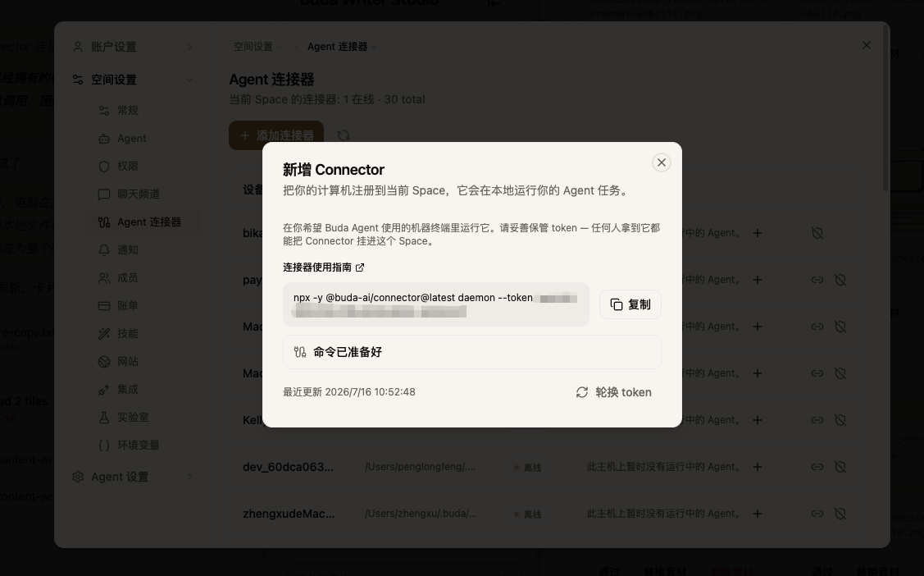The width and height of the screenshot is (924, 576).
Task: Open 技能 settings in sidebar
Action: 142,334
